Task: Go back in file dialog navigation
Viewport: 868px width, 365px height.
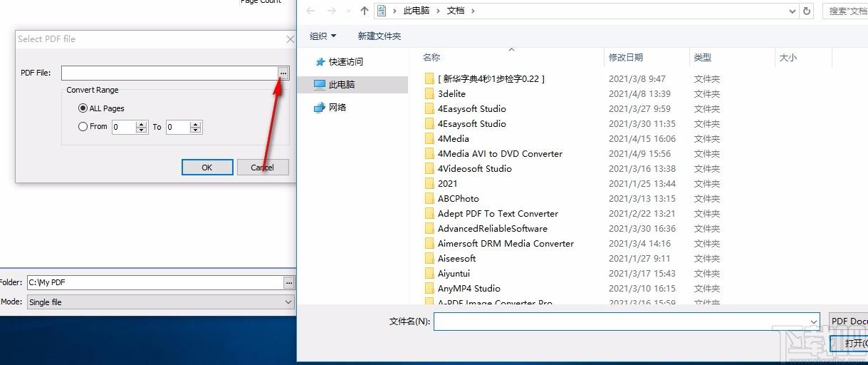Action: pos(312,11)
